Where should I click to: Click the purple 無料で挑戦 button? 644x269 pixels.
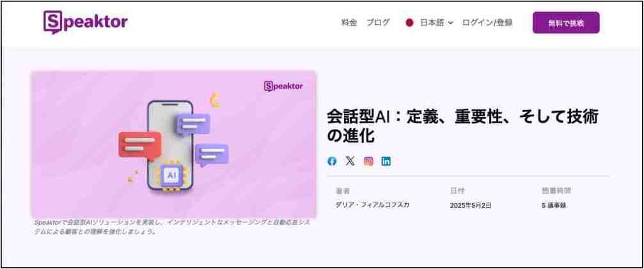pos(566,23)
